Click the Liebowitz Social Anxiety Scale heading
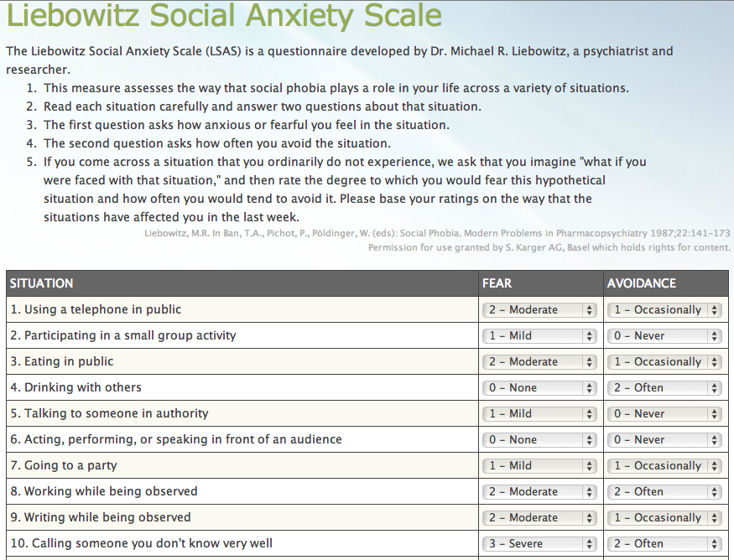Viewport: 734px width, 560px height. point(224,16)
